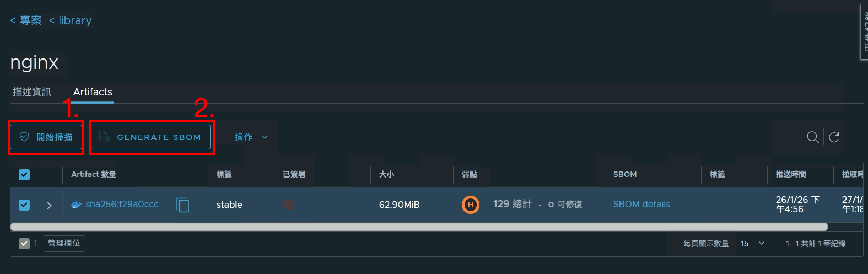Click the high severity H badge

click(470, 205)
